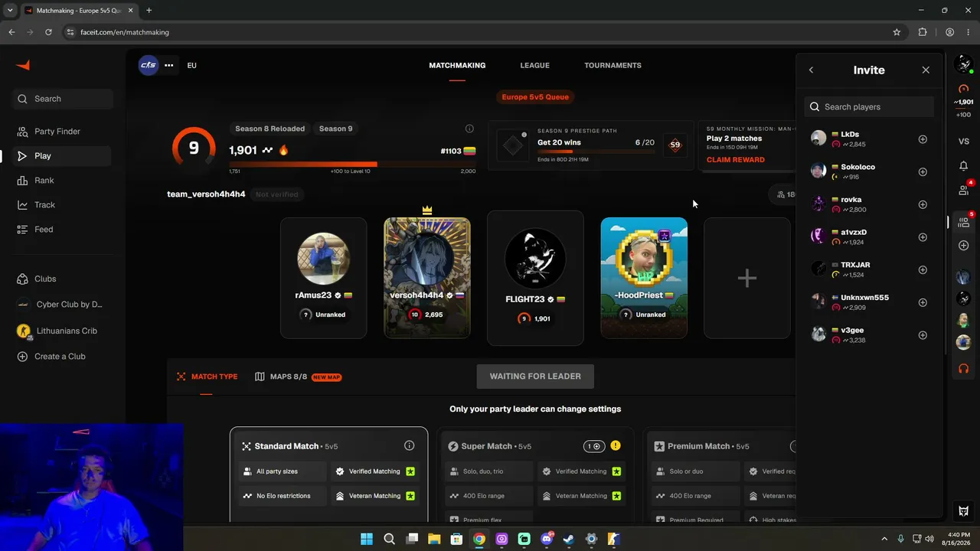The image size is (980, 551).
Task: Open the Tournaments tab
Action: (x=613, y=66)
